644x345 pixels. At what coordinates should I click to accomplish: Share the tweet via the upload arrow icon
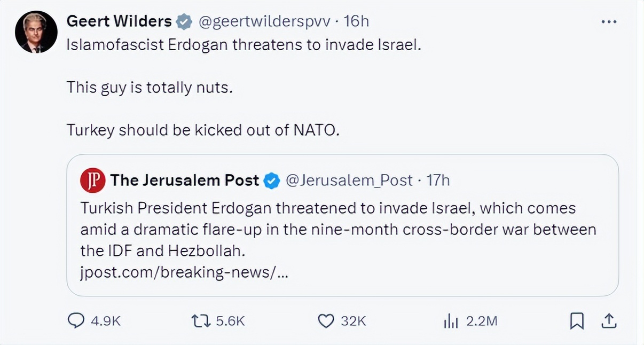608,320
